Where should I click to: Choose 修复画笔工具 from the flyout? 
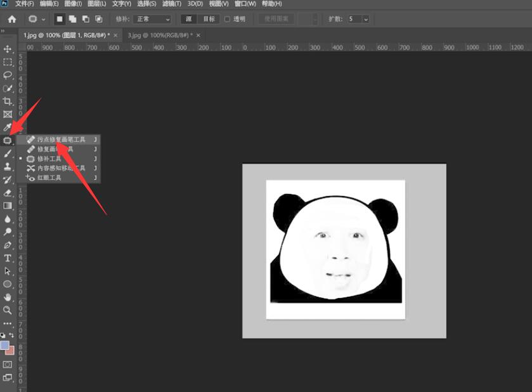59,149
